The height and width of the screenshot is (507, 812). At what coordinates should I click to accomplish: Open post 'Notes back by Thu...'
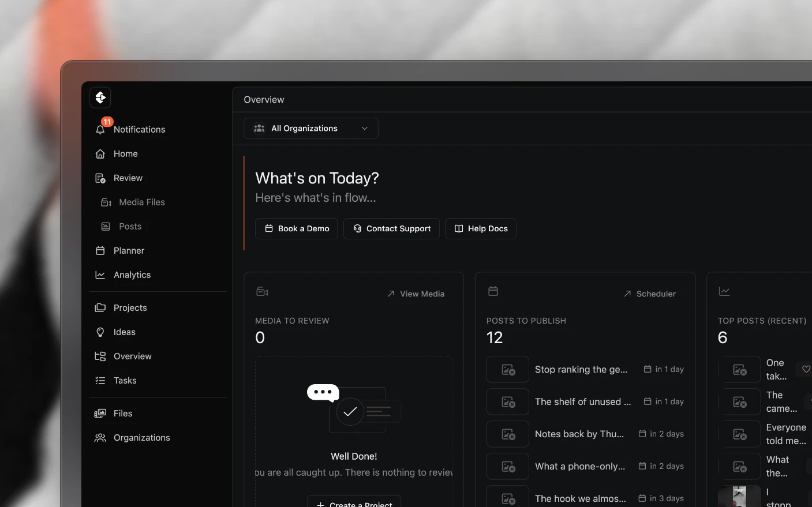point(579,434)
